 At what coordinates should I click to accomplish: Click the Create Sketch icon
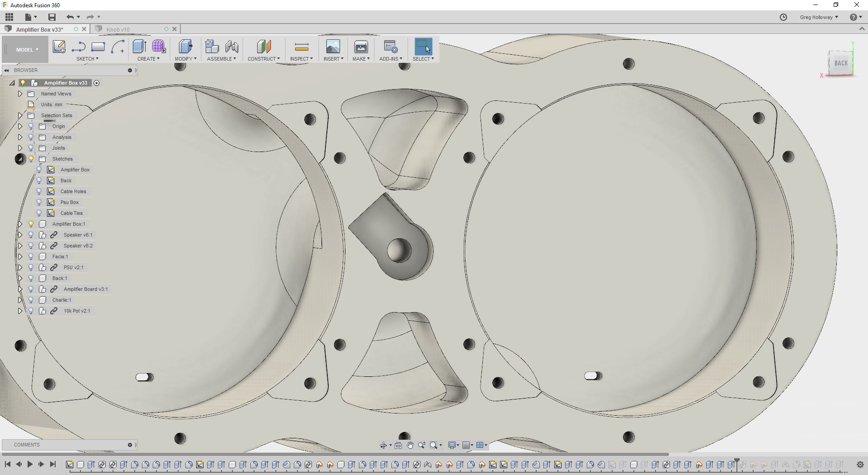click(59, 47)
